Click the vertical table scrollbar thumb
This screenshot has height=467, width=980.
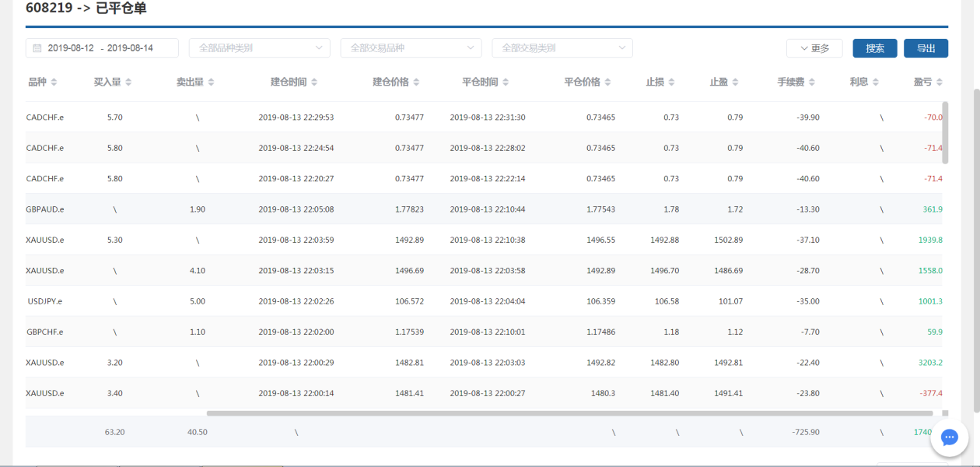pos(945,132)
